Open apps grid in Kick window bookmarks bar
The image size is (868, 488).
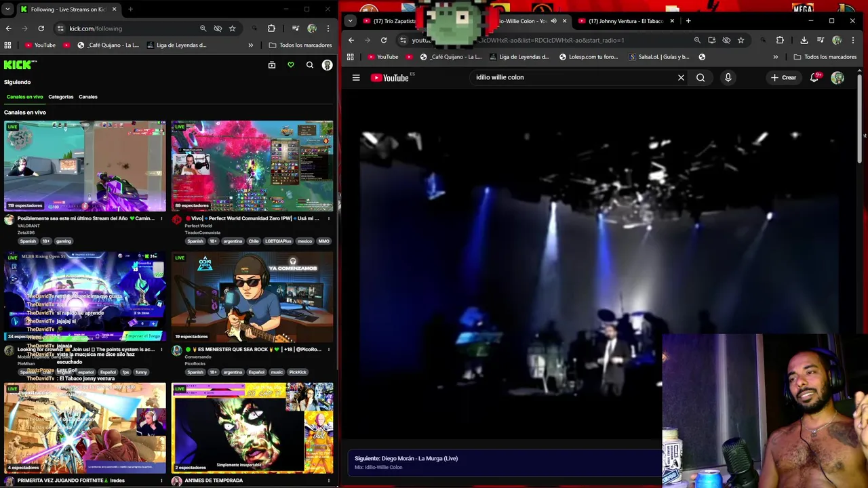click(7, 45)
